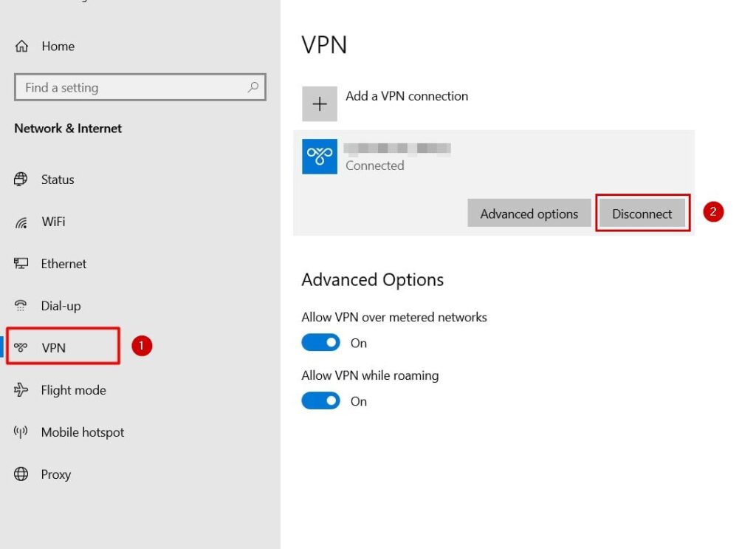The height and width of the screenshot is (549, 756).
Task: Click the blue VPN connection tile icon
Action: (x=320, y=157)
